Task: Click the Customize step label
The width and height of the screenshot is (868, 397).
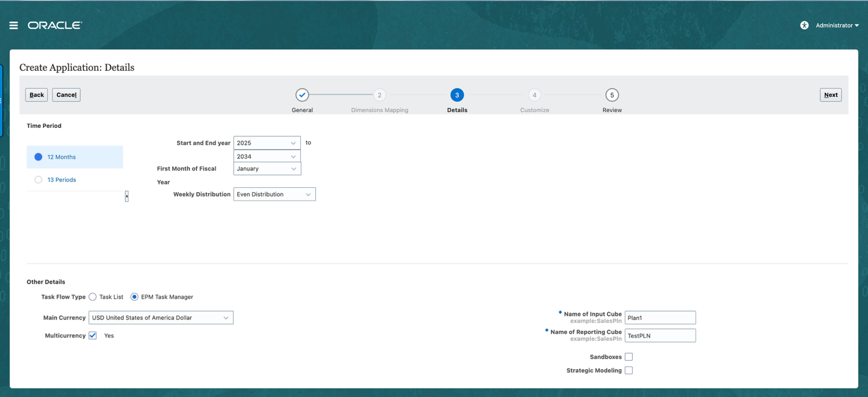Action: pos(534,110)
